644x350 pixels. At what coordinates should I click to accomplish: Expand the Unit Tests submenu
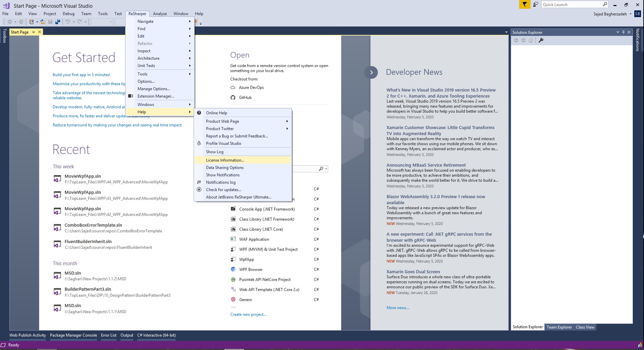(160, 65)
